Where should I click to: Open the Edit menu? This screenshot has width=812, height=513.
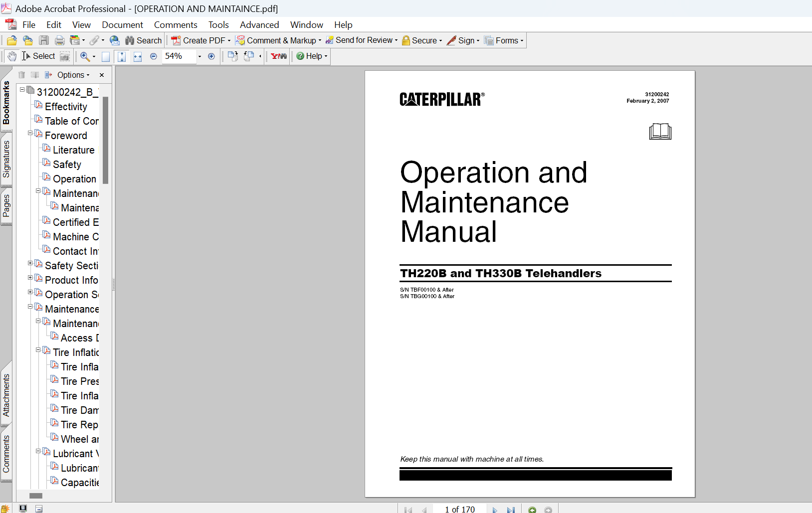(x=54, y=24)
